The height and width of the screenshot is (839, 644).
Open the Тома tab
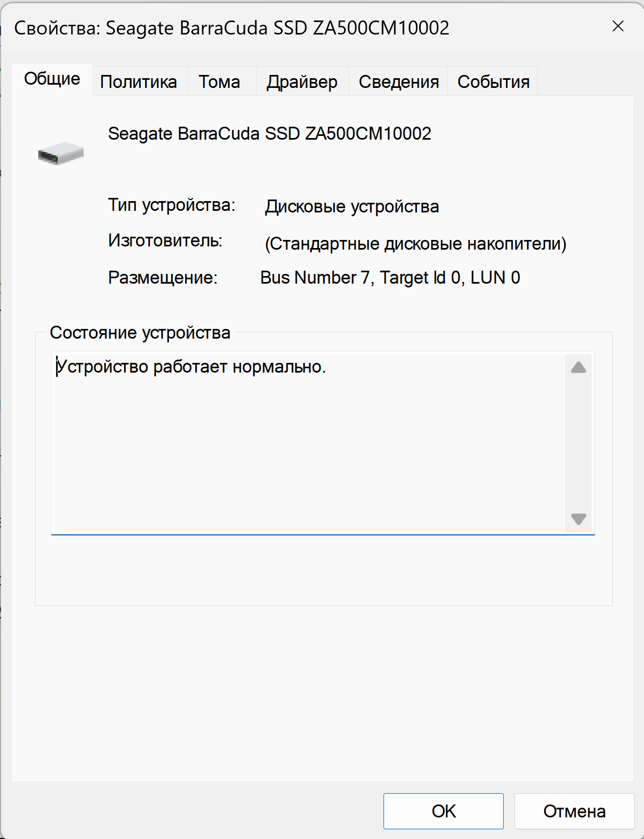point(219,82)
